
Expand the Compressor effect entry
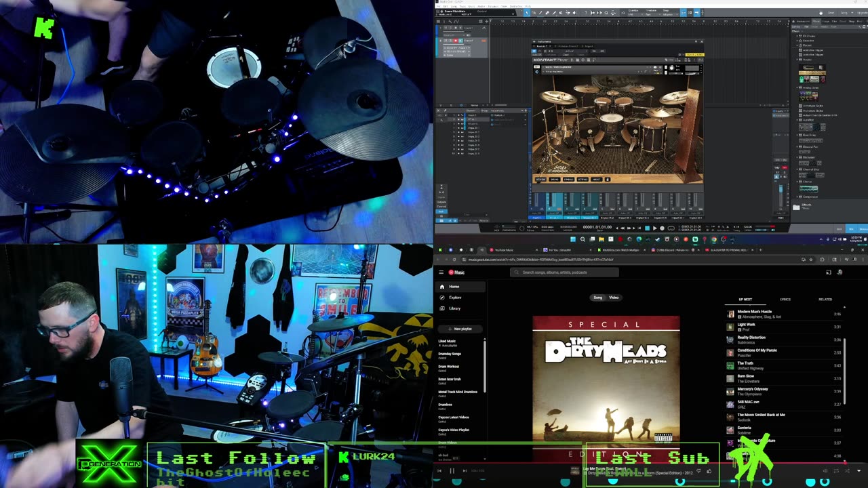tap(797, 197)
